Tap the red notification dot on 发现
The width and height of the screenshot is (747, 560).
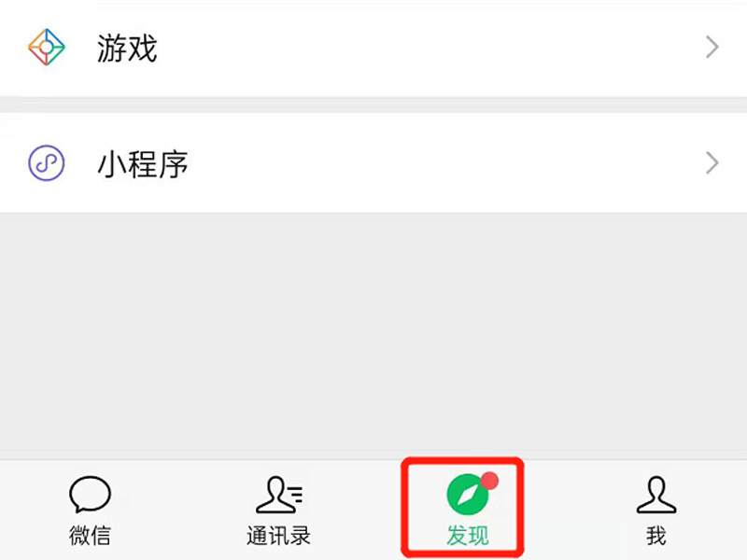coord(489,481)
